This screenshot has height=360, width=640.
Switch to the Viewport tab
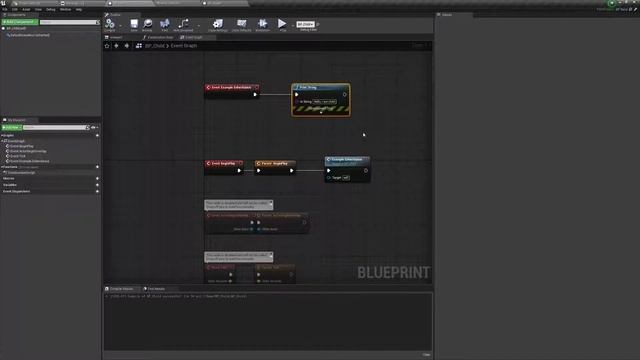click(x=114, y=37)
